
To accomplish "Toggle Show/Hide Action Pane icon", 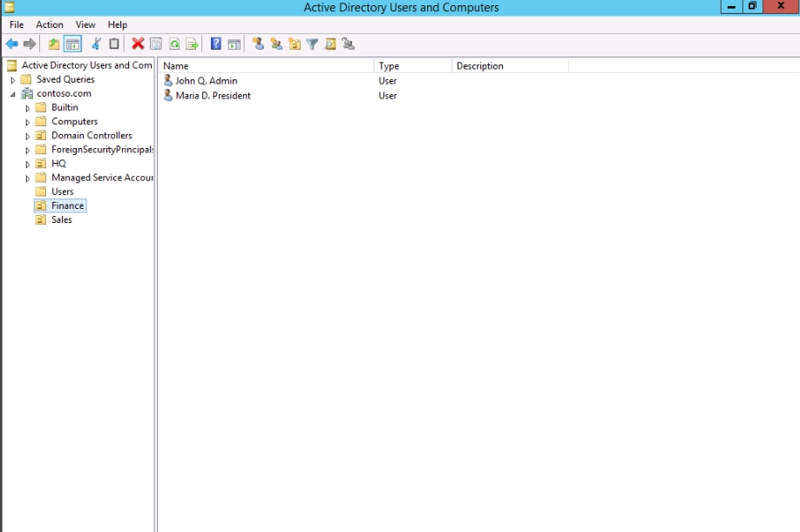I will coord(234,44).
